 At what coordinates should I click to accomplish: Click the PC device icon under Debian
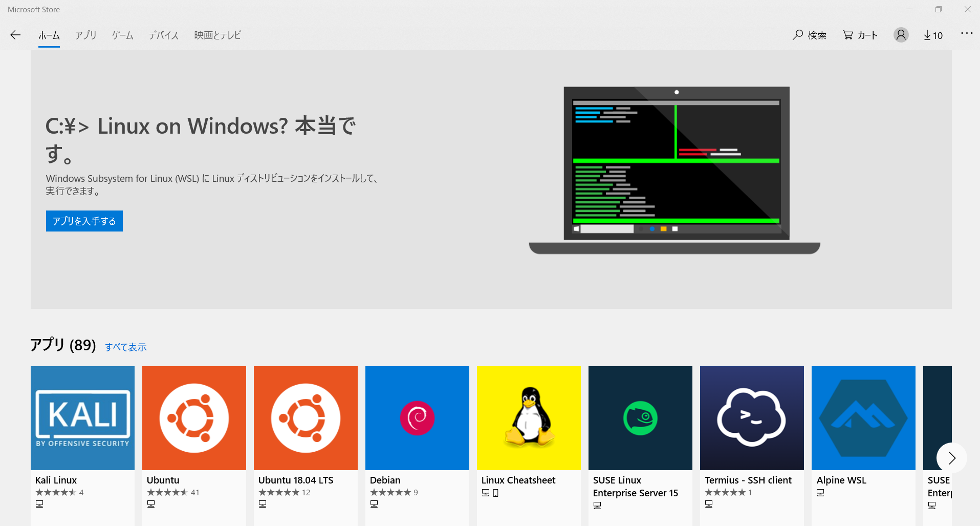click(x=374, y=504)
